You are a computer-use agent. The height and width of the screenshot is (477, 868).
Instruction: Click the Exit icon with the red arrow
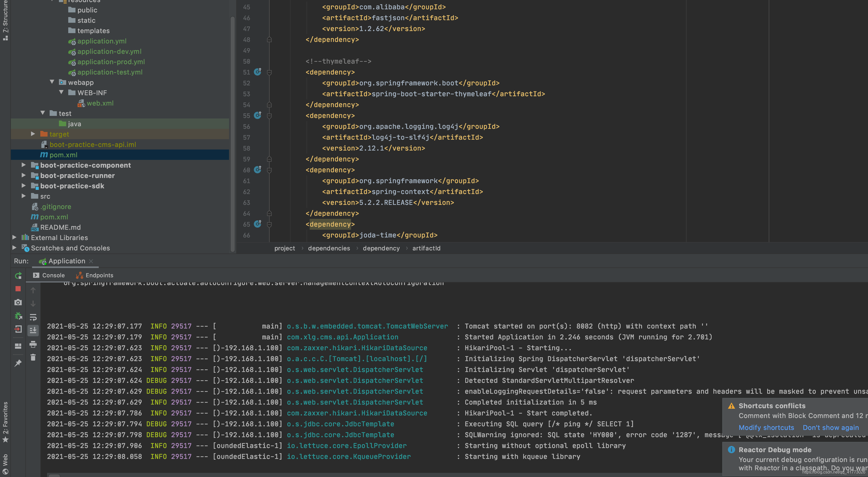18,329
